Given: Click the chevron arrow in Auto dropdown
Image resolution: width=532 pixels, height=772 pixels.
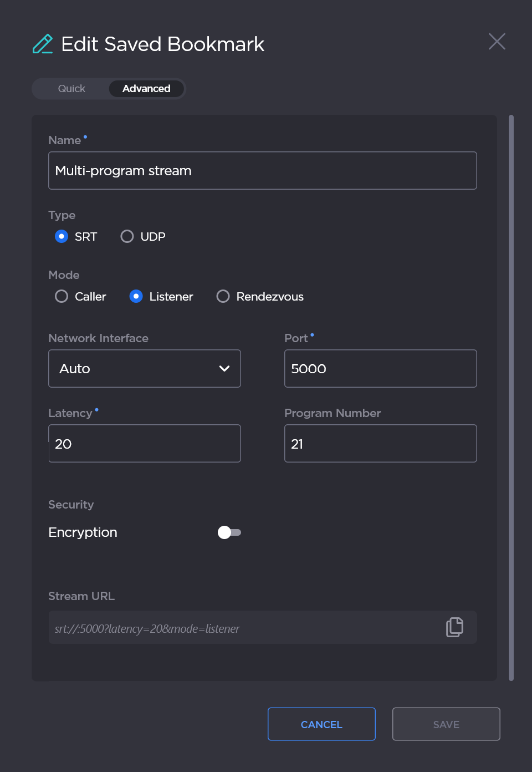Looking at the screenshot, I should [224, 369].
